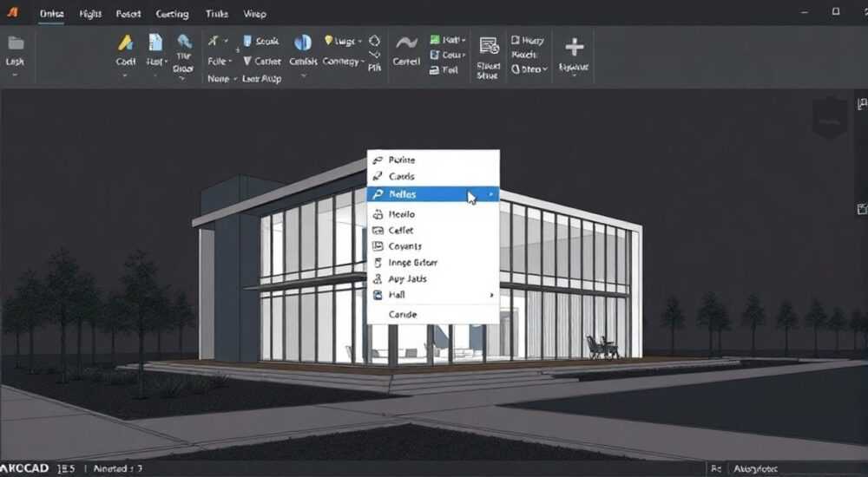
Task: Click the Carter ribbon button
Action: click(262, 62)
